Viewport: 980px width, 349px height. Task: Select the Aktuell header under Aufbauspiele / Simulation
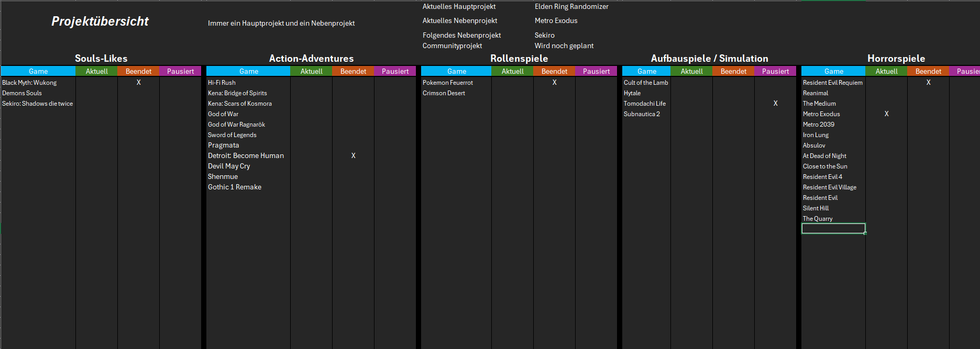coord(691,71)
